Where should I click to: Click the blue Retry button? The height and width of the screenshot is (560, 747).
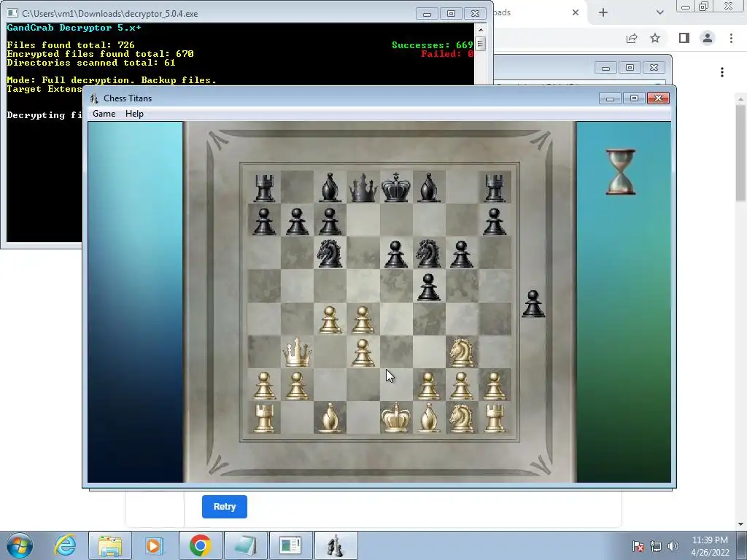click(x=225, y=507)
